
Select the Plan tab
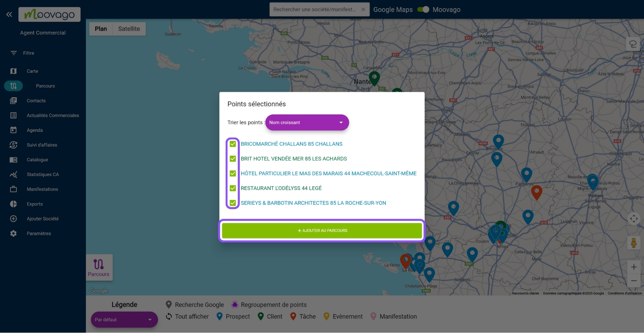[101, 29]
